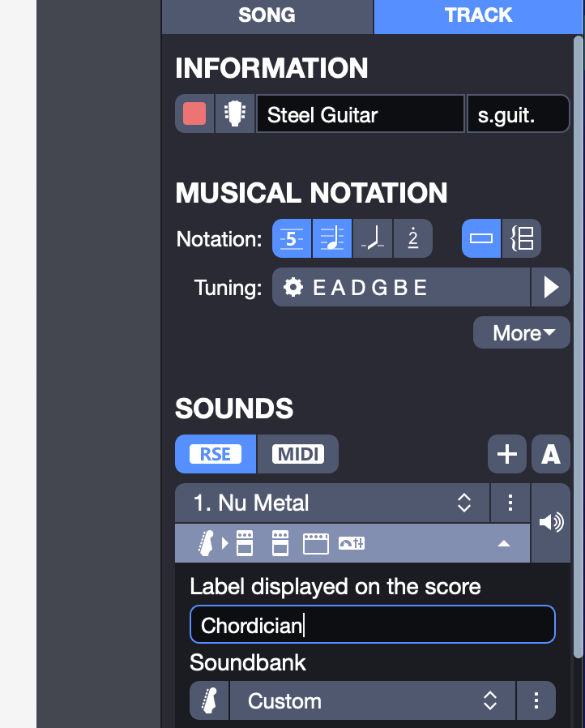Image resolution: width=585 pixels, height=728 pixels.
Task: Click the mastering EQ icon in effect chain
Action: point(352,543)
